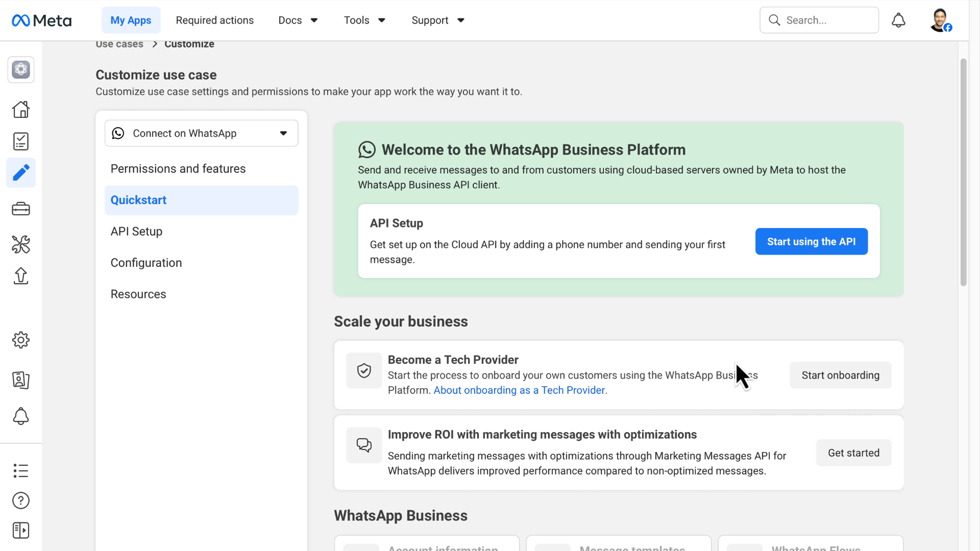Click Start onboarding button
Screen dimensions: 980x551
click(841, 375)
